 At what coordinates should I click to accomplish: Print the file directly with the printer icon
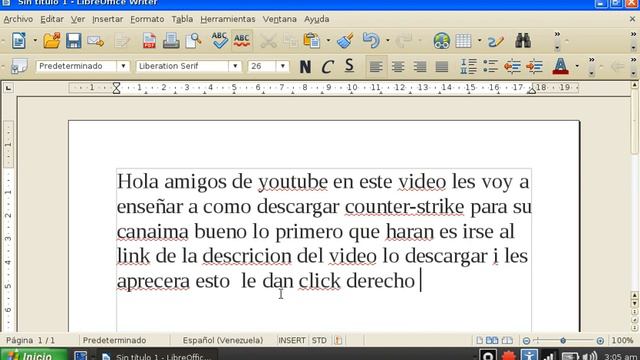click(x=171, y=41)
